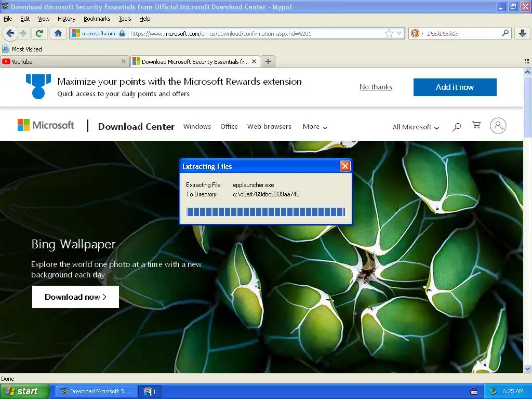
Task: Open the Office navigation link
Action: (229, 127)
